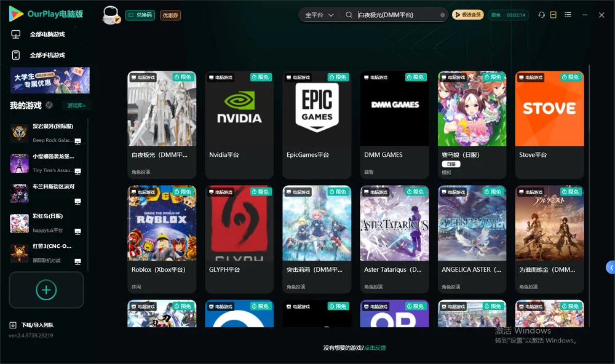Open the 大学生专属优惠 banner
Viewport: 615px width, 364px height.
pos(50,81)
